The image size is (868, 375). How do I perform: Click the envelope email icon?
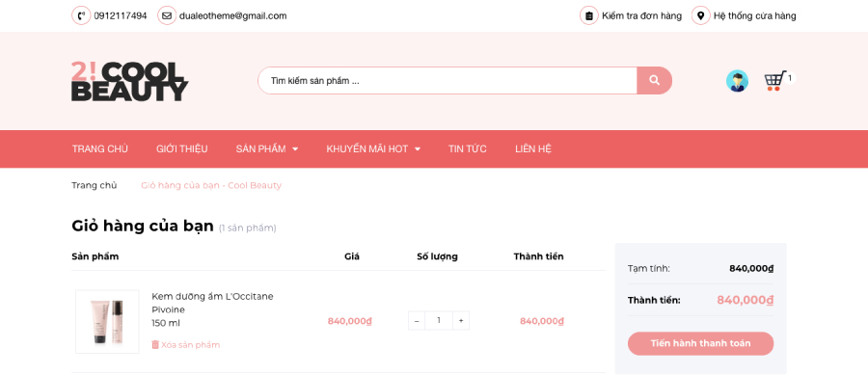point(167,15)
